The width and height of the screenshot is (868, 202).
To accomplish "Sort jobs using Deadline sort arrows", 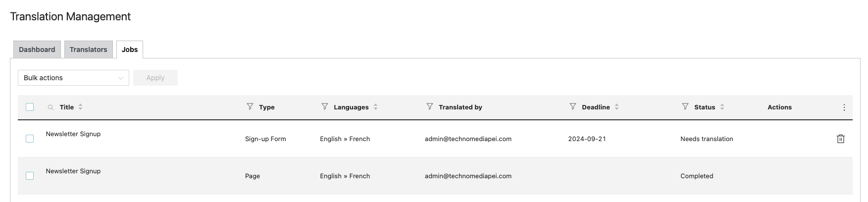I will [617, 107].
